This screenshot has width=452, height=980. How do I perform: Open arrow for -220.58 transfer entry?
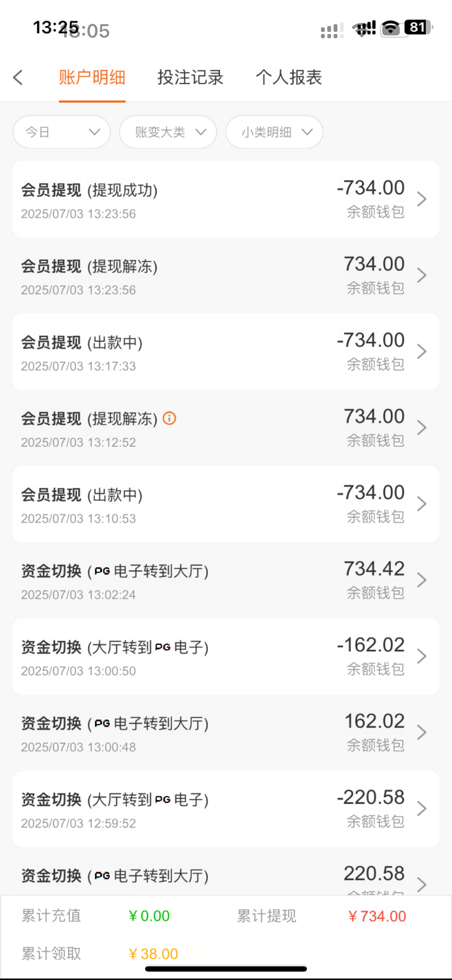tap(421, 808)
